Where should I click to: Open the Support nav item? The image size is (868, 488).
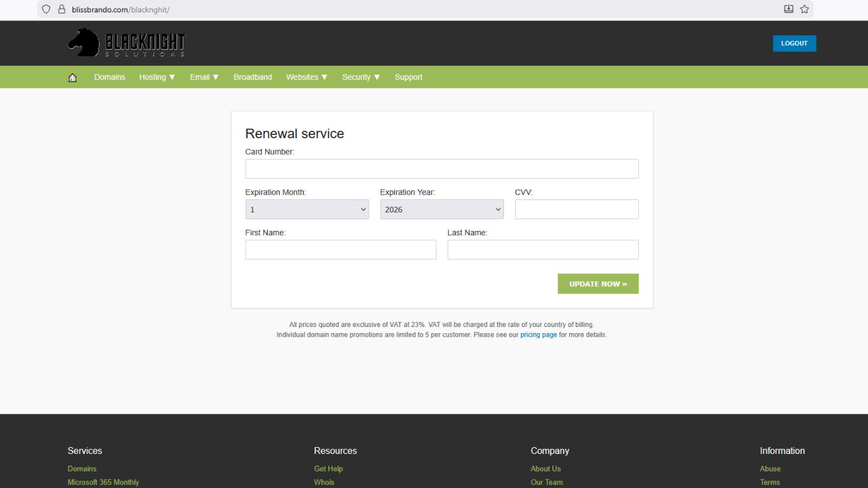point(408,77)
